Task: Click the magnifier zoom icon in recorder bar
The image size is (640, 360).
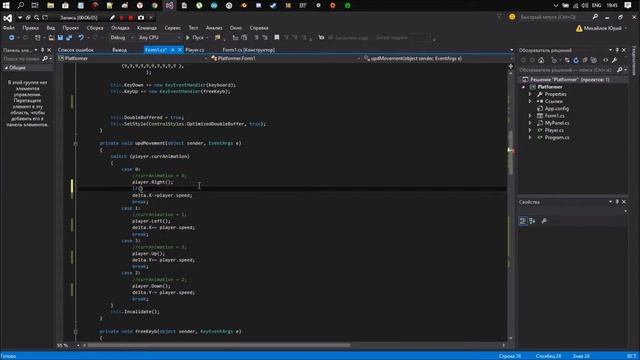Action: [37, 18]
